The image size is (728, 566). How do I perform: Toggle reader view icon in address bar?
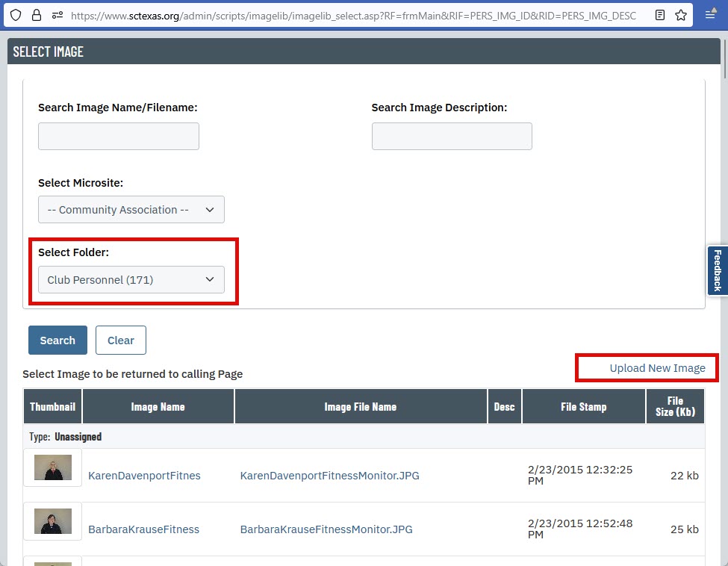point(659,15)
